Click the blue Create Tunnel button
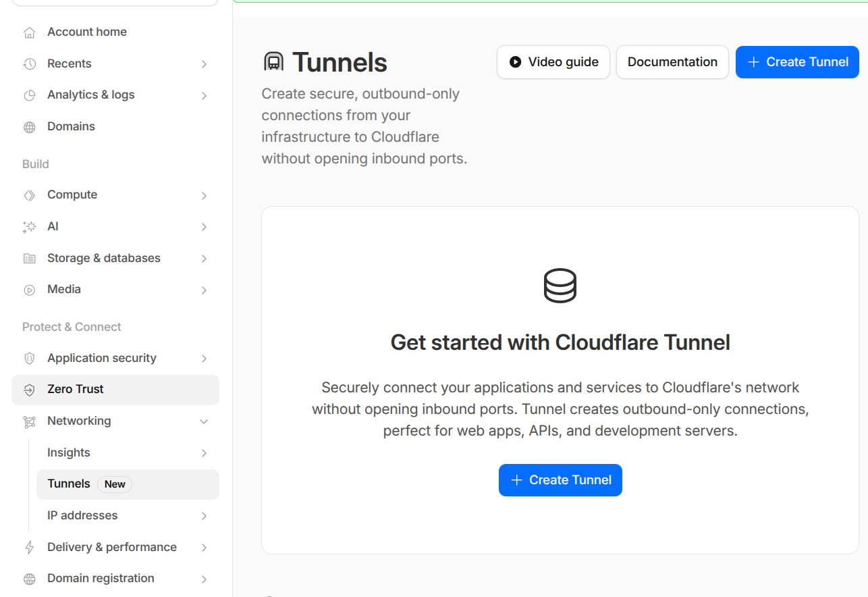The height and width of the screenshot is (597, 868). pos(797,61)
